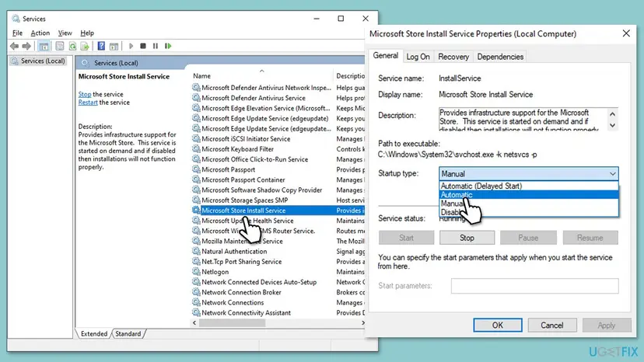The width and height of the screenshot is (644, 362).
Task: Click gear icon beside Natural Authentication
Action: coord(196,251)
